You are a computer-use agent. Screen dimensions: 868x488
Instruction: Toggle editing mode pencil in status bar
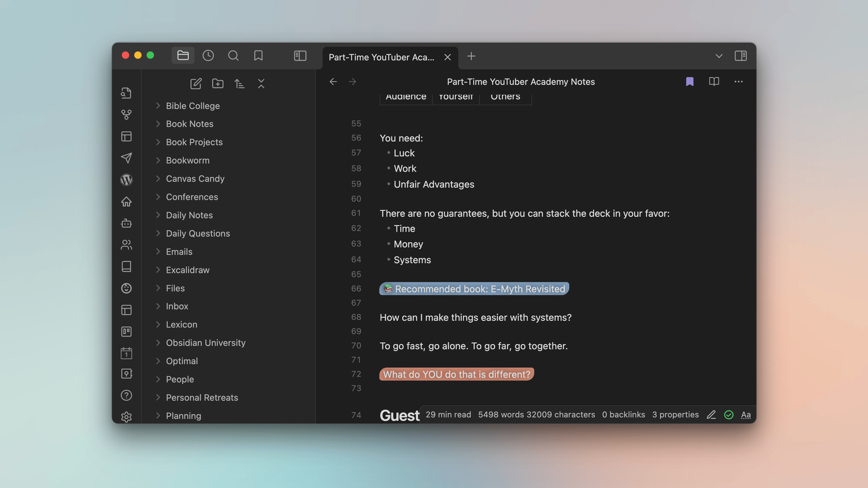tap(711, 415)
